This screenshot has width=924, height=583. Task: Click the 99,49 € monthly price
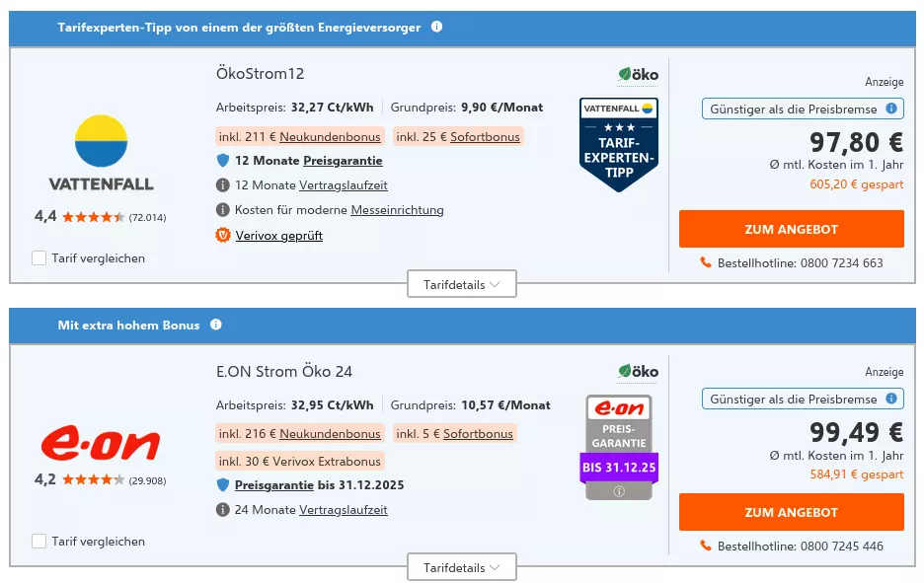click(x=856, y=432)
